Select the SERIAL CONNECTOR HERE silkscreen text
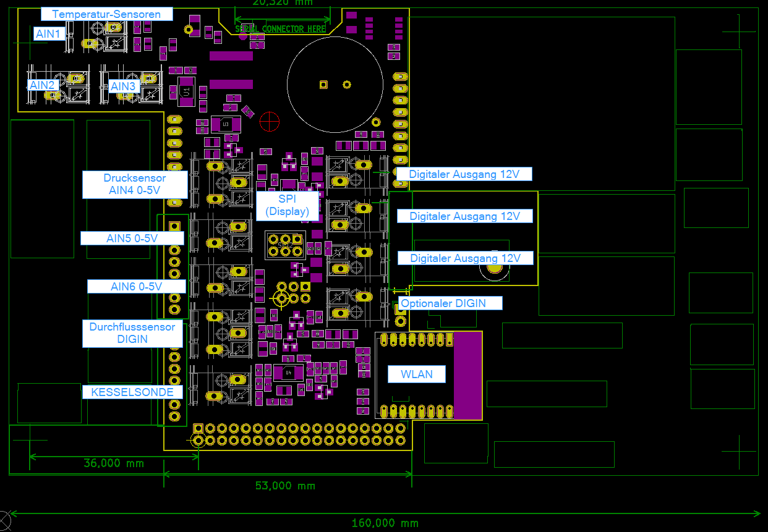The width and height of the screenshot is (768, 532). (x=280, y=29)
